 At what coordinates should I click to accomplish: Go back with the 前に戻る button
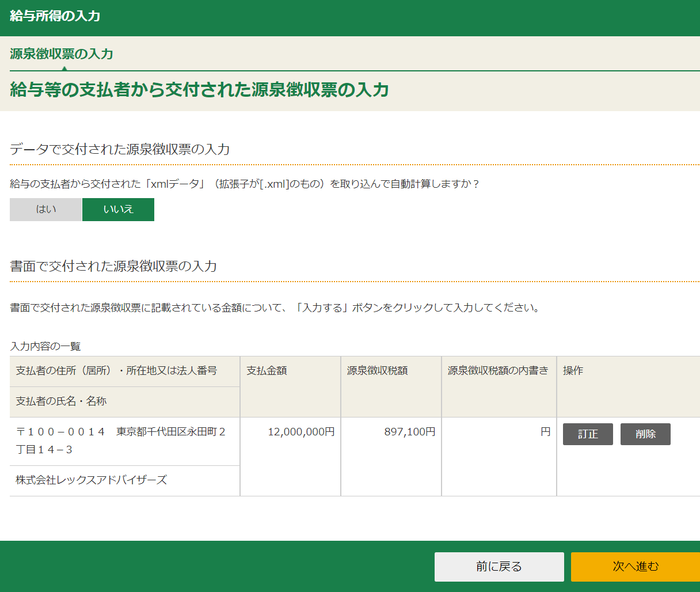pyautogui.click(x=499, y=567)
